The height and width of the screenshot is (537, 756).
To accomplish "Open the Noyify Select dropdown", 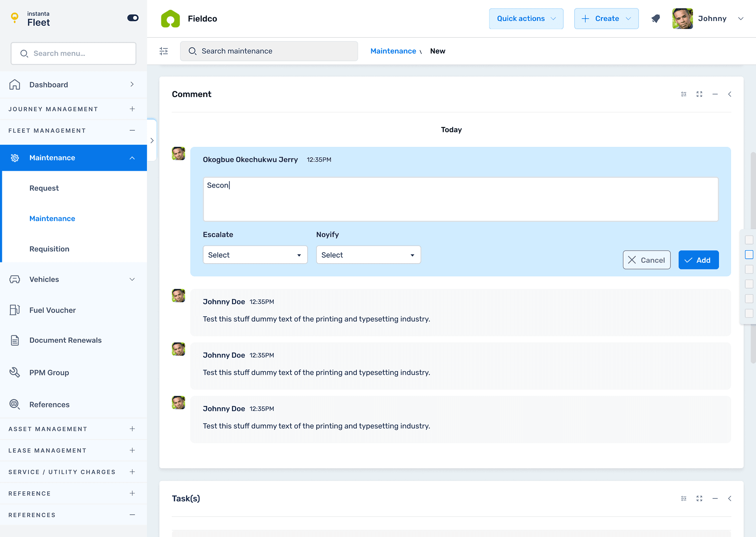I will [368, 255].
